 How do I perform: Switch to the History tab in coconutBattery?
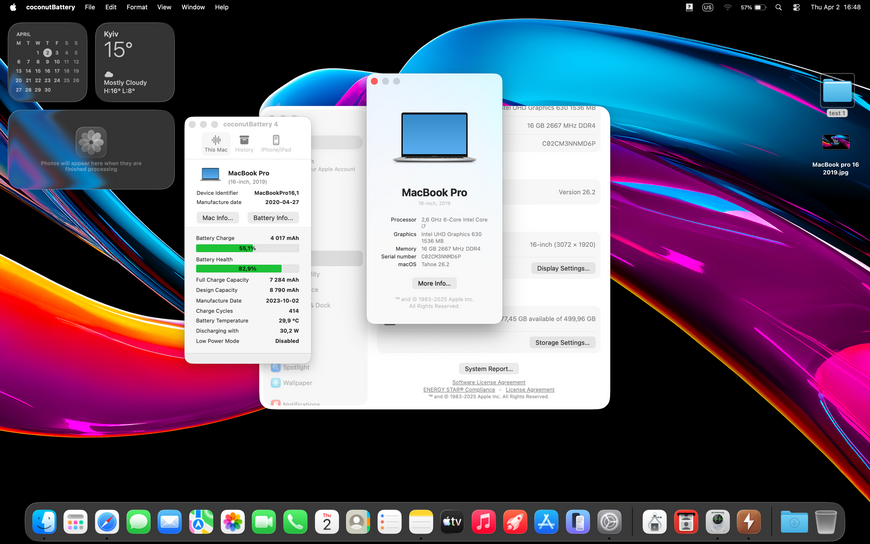[x=244, y=143]
